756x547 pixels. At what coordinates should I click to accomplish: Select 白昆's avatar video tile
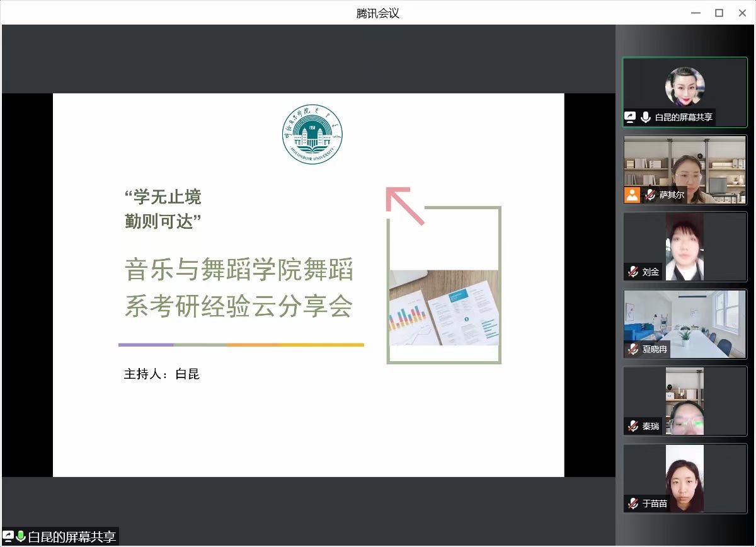coord(685,87)
